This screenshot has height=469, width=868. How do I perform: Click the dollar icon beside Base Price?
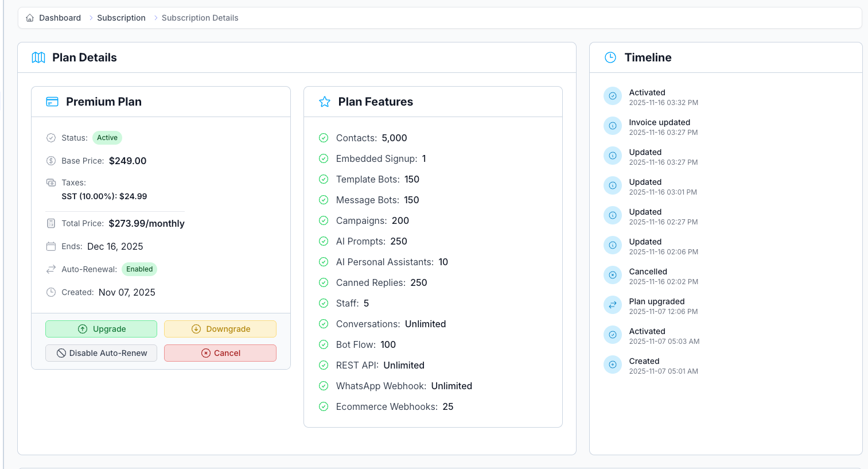[x=51, y=161]
